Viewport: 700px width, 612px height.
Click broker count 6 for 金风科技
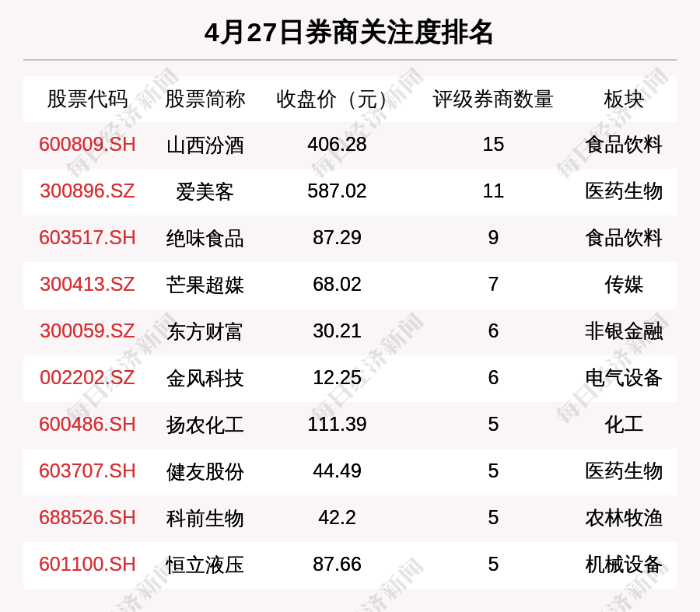493,378
